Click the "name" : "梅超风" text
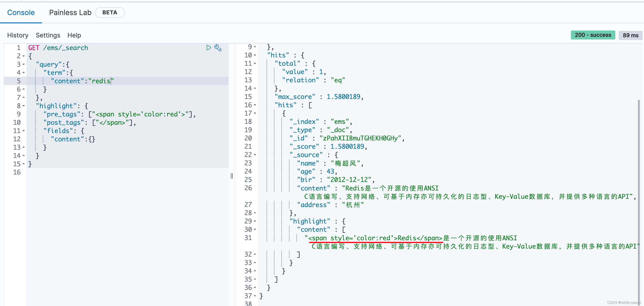 point(330,163)
